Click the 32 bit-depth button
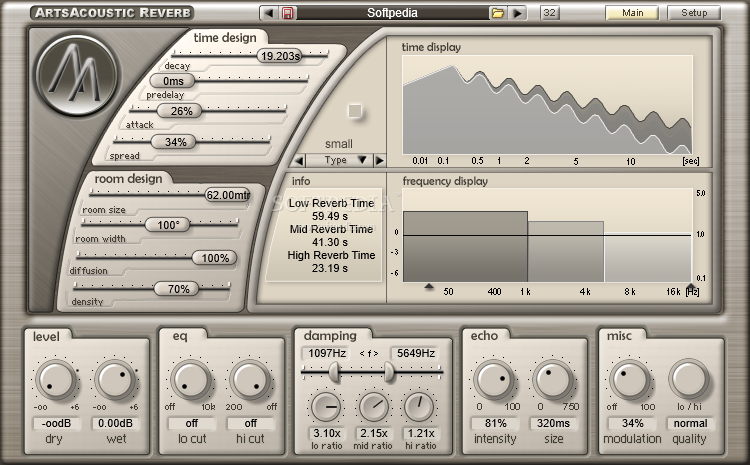Viewport: 750px width, 465px height. 550,12
